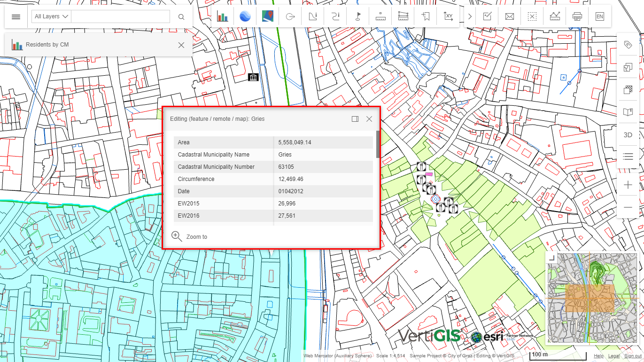Open the mail/send tool
This screenshot has height=362, width=644.
coord(509,16)
